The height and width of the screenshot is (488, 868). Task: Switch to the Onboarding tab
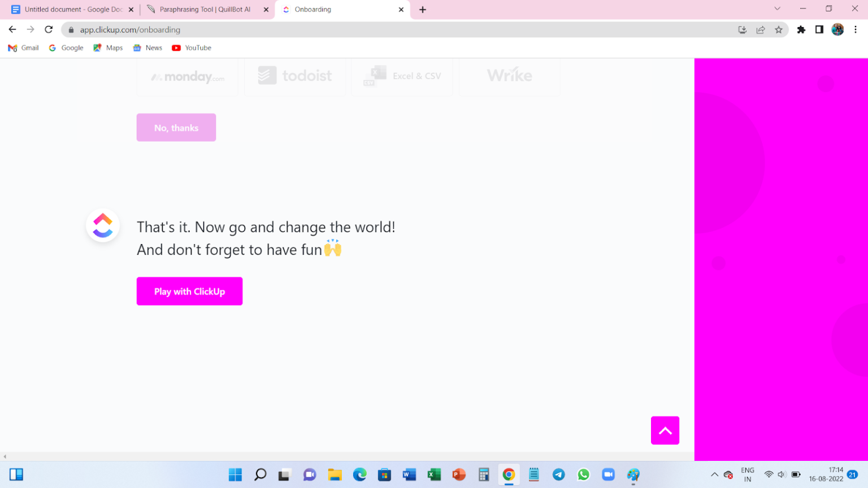(337, 9)
